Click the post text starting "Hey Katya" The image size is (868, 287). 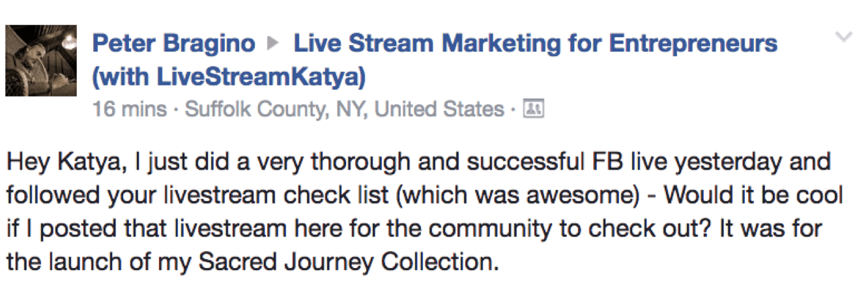tap(417, 161)
